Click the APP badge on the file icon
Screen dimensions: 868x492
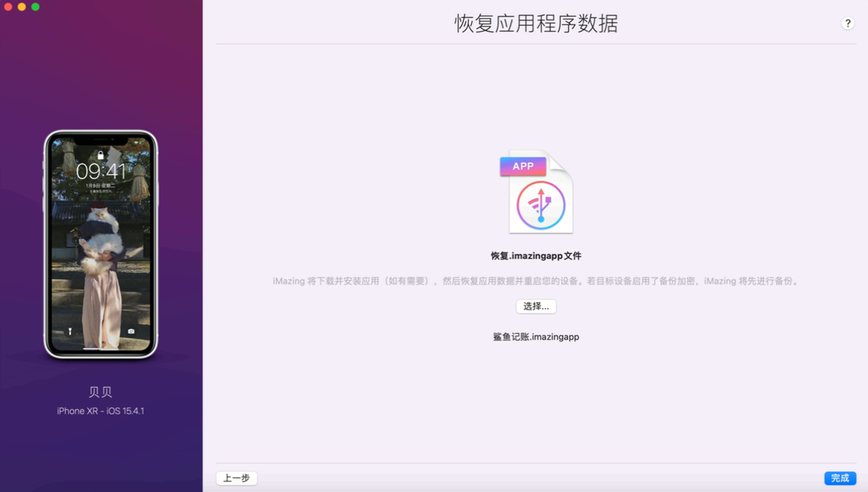point(523,166)
